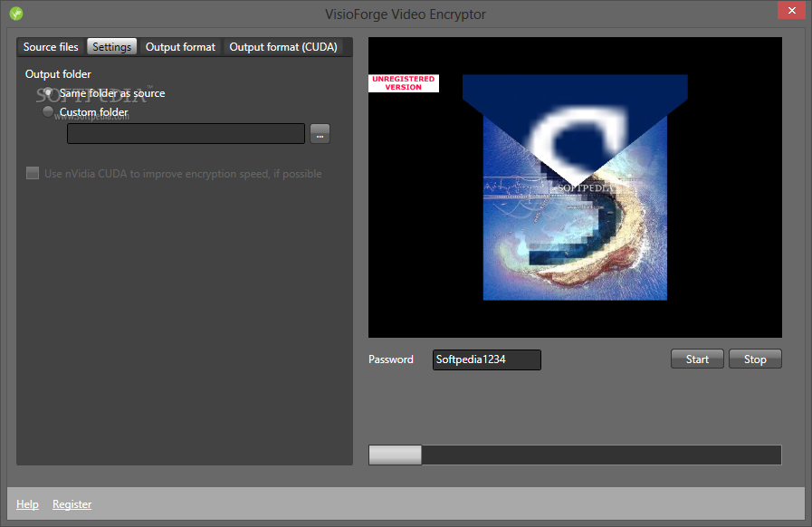The height and width of the screenshot is (527, 812).
Task: Click the custom folder path field
Action: [186, 134]
